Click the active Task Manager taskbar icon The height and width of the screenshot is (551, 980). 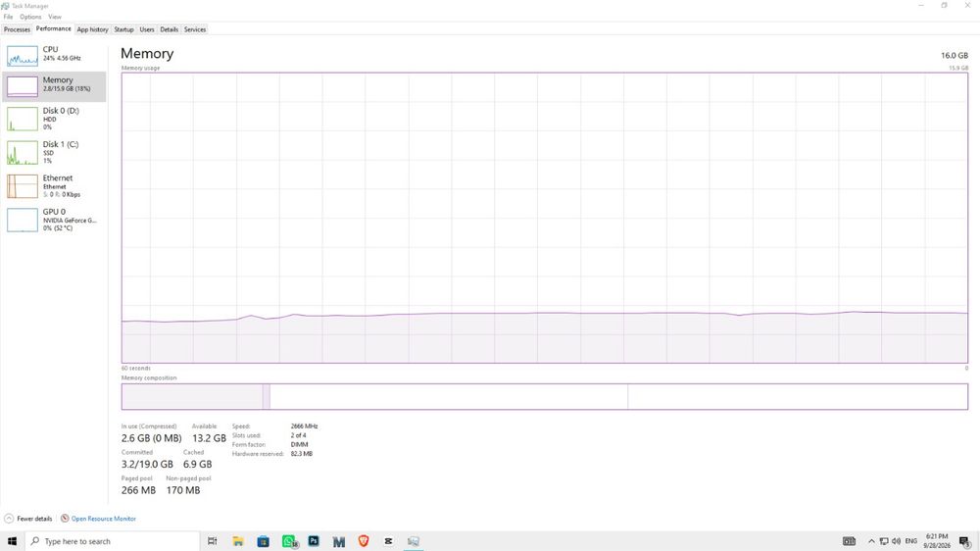(414, 541)
